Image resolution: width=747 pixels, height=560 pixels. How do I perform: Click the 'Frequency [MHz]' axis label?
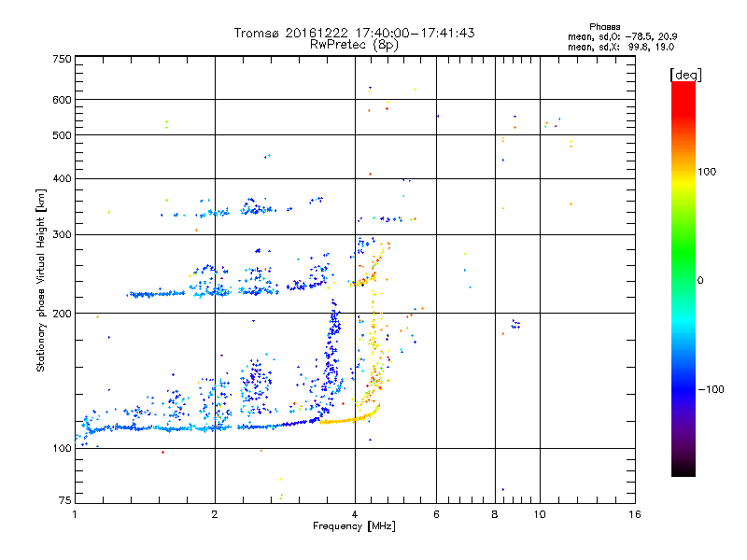[x=354, y=526]
